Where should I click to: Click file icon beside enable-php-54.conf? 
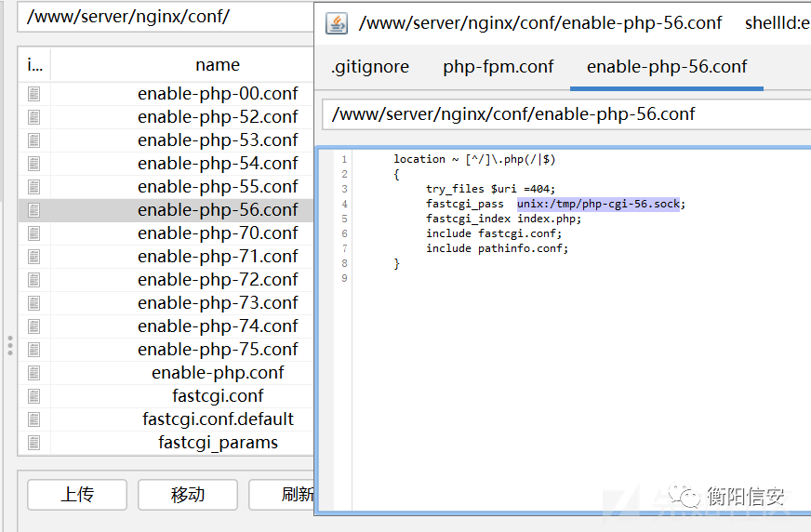33,164
